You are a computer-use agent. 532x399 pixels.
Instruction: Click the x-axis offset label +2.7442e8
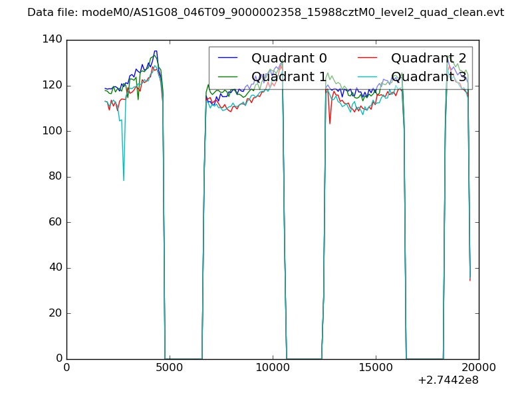(x=448, y=381)
